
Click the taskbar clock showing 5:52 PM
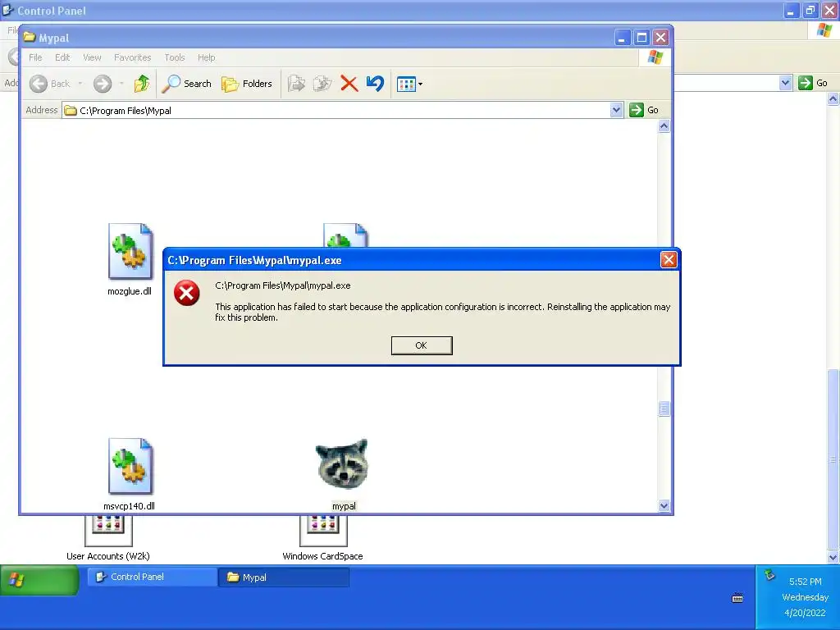805,582
